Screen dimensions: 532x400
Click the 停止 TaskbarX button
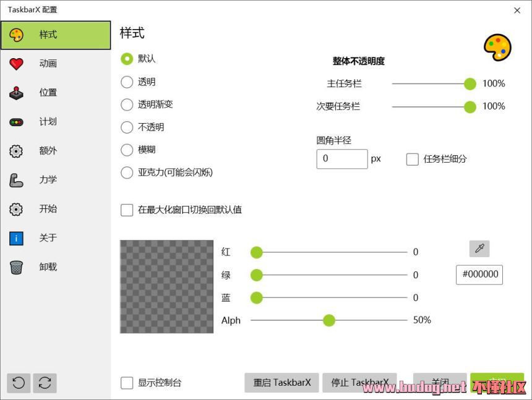tap(359, 383)
